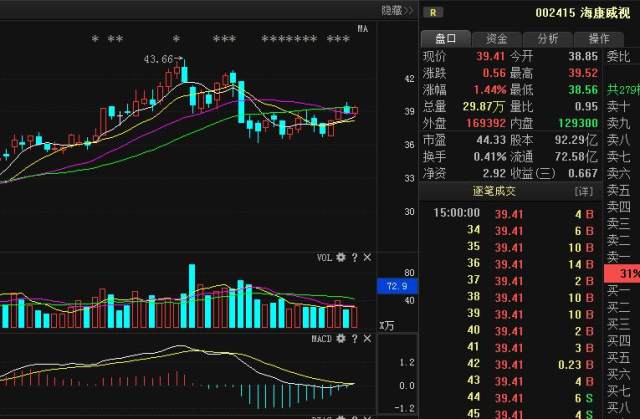Close the MACD indicator panel
Image resolution: width=640 pixels, height=419 pixels.
[x=367, y=339]
